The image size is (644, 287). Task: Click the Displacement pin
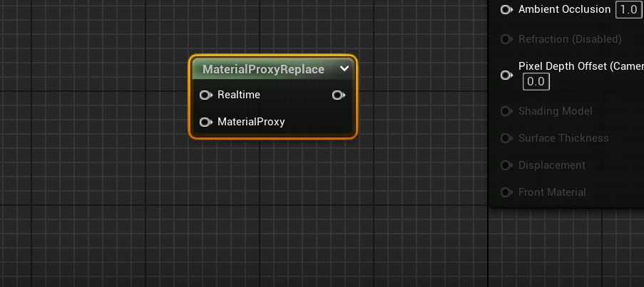(506, 165)
